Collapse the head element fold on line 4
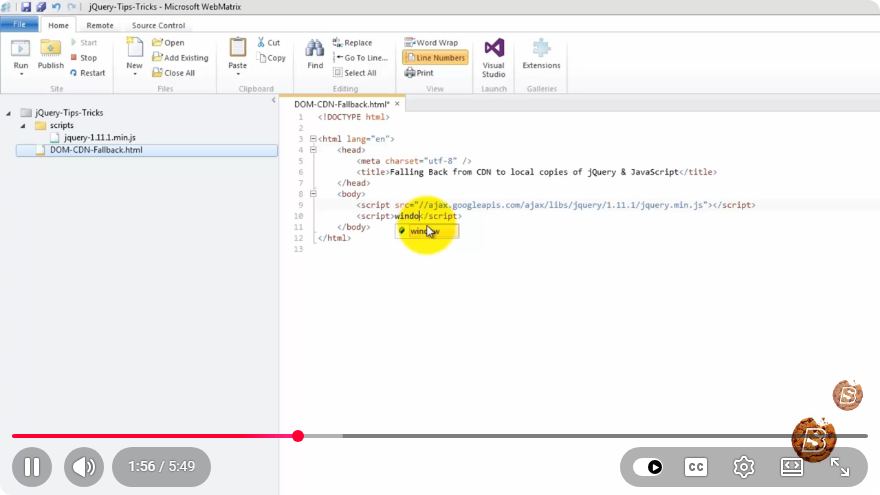The width and height of the screenshot is (880, 495). (313, 150)
